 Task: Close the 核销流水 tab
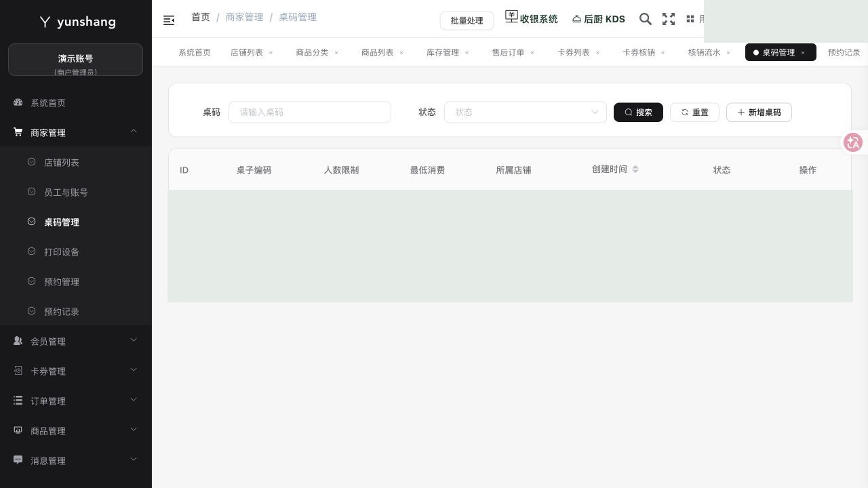point(728,52)
